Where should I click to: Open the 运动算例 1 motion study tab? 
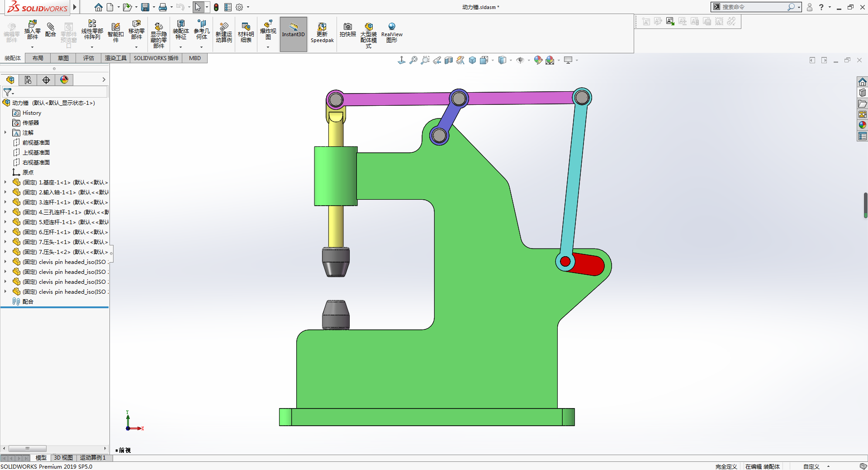pyautogui.click(x=93, y=458)
